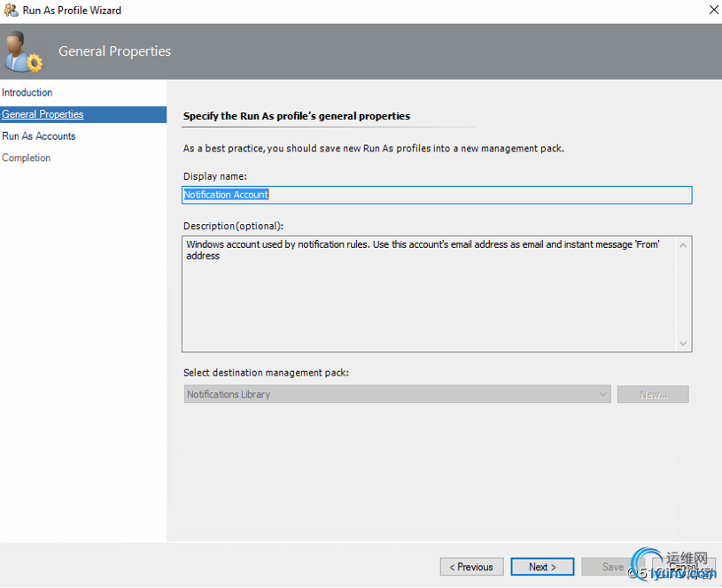Click the New... management pack button
The width and height of the screenshot is (722, 588).
(653, 395)
